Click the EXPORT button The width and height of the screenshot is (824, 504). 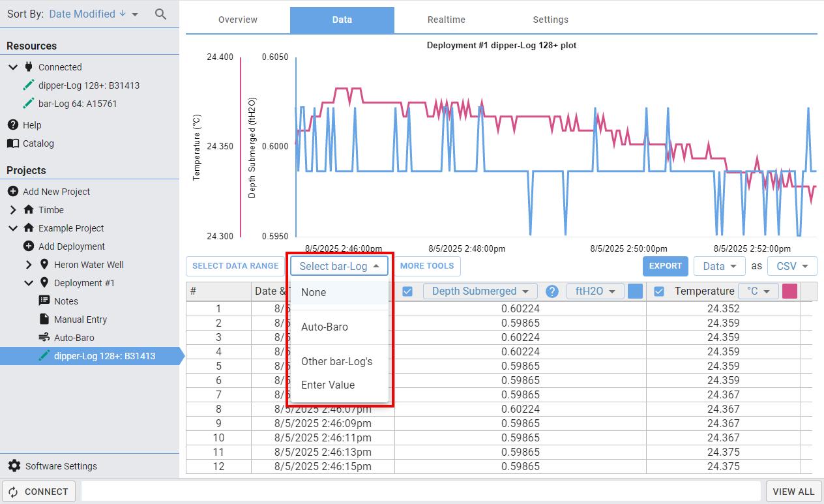pyautogui.click(x=666, y=266)
